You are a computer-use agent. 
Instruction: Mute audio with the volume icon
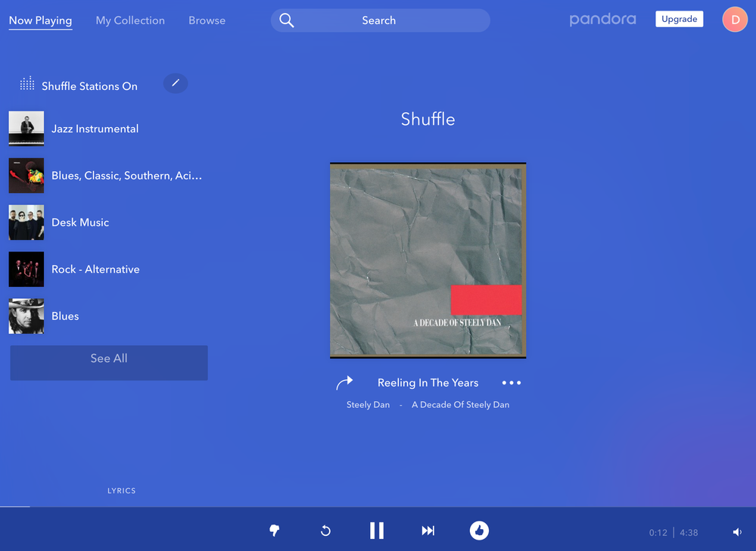tap(737, 532)
